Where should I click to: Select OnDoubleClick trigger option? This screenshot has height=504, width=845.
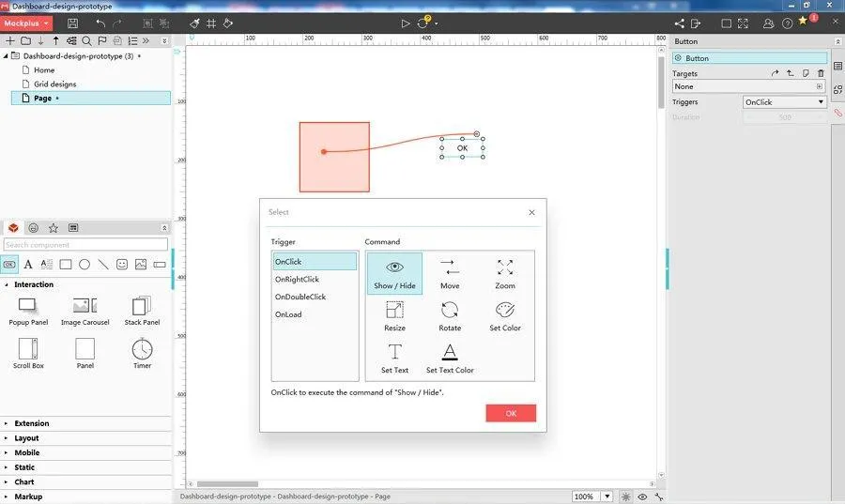300,297
